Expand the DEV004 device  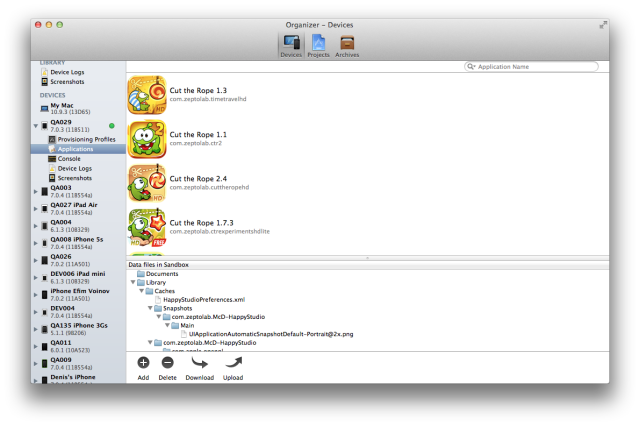pyautogui.click(x=36, y=312)
